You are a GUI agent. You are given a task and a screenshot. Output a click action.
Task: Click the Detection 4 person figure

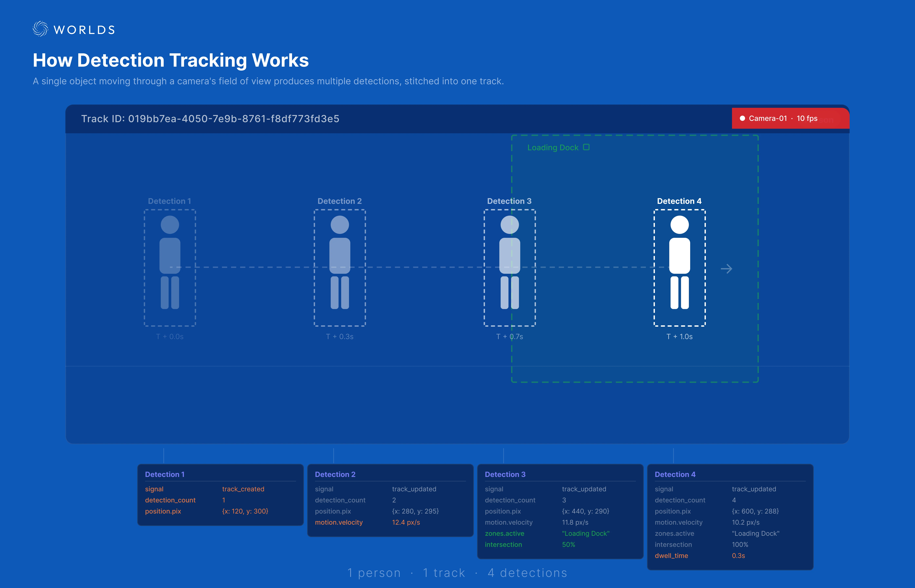pos(680,262)
